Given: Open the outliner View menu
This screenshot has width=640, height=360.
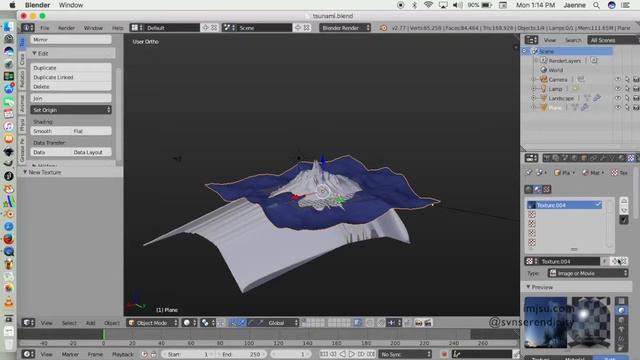Looking at the screenshot, I should (550, 40).
